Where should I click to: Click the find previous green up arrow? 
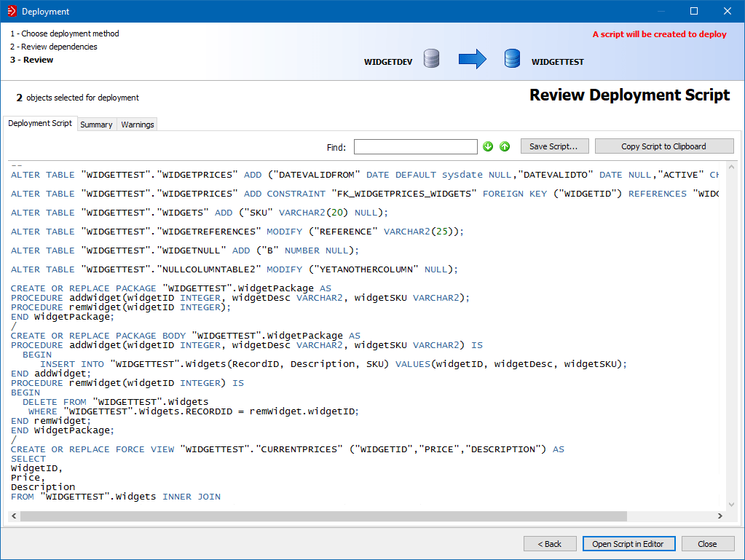point(505,146)
